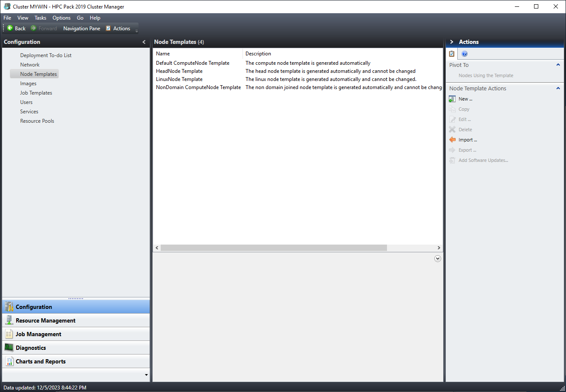Collapse the Node Template Actions section
The width and height of the screenshot is (566, 392).
558,88
